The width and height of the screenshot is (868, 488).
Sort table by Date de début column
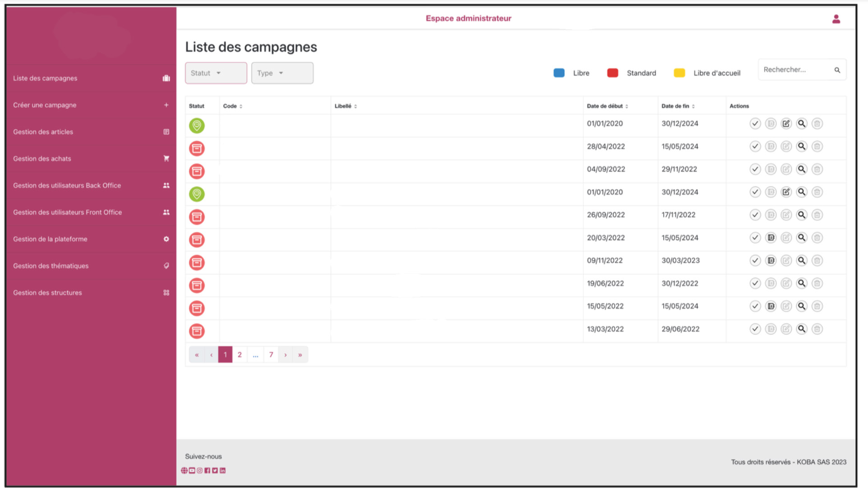[x=607, y=106]
